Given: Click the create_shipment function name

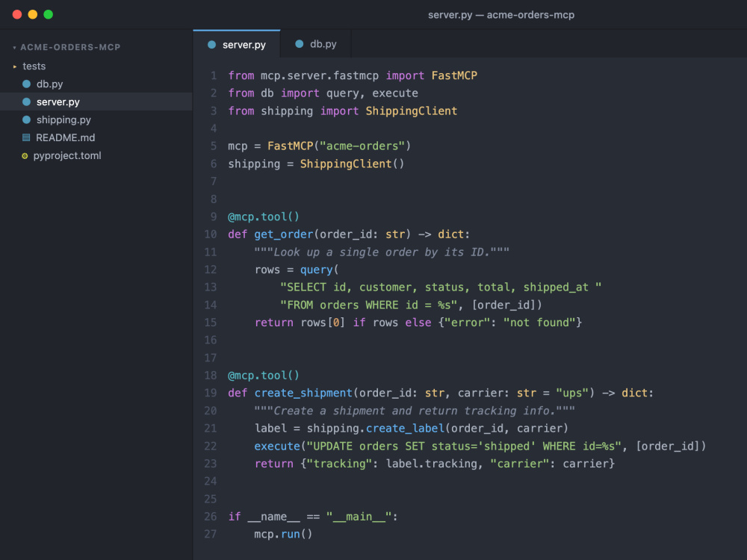Looking at the screenshot, I should [303, 393].
